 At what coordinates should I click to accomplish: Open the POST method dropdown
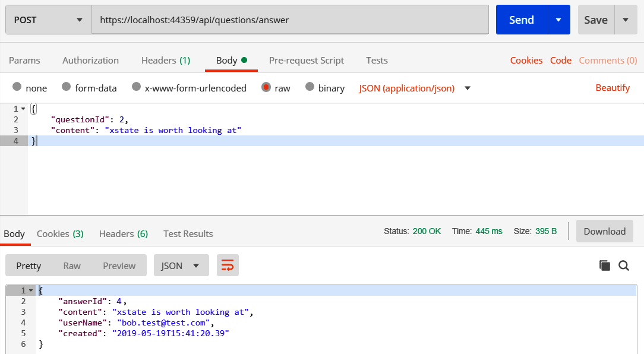49,20
